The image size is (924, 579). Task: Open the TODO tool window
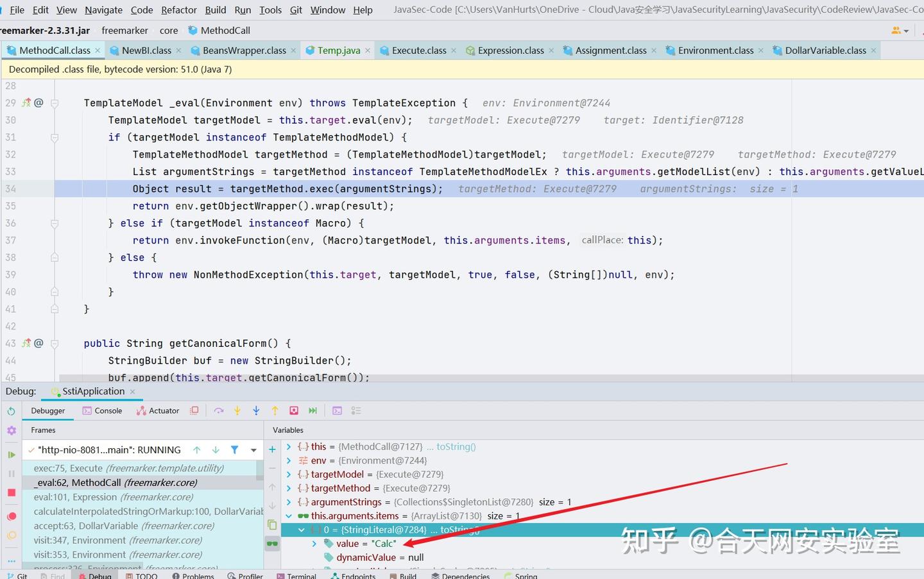(x=142, y=575)
